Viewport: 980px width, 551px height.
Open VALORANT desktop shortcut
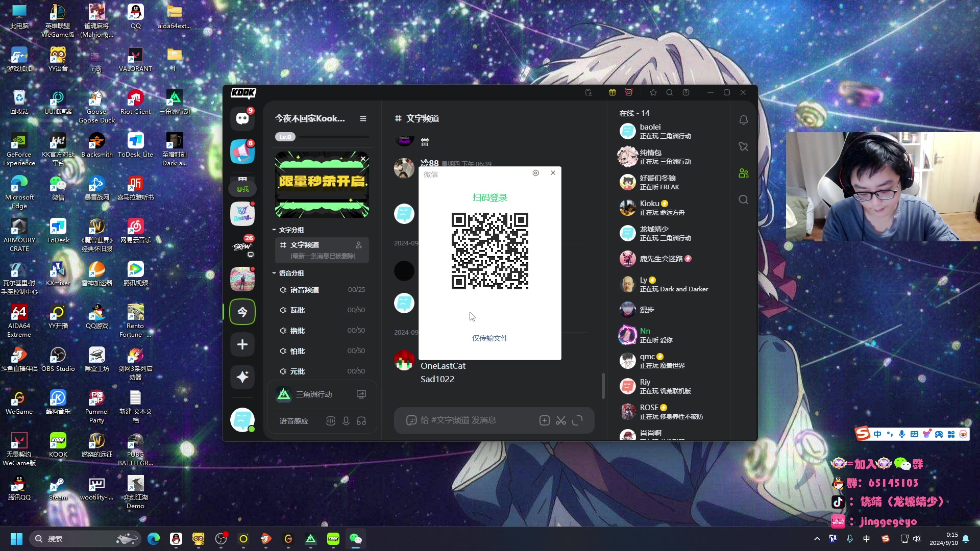click(135, 59)
